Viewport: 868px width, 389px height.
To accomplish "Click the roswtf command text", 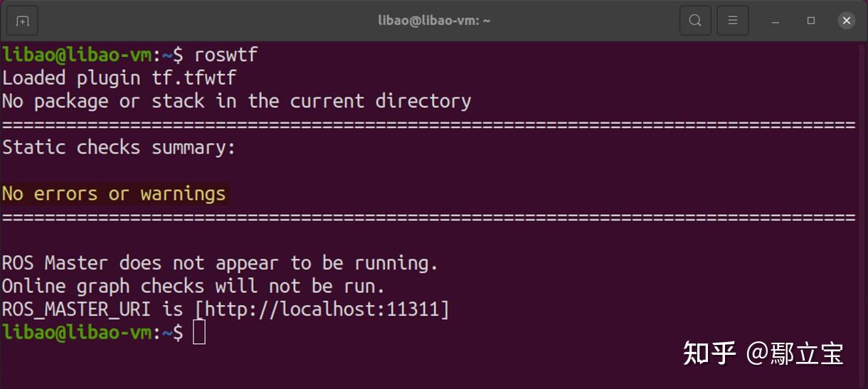I will 226,55.
